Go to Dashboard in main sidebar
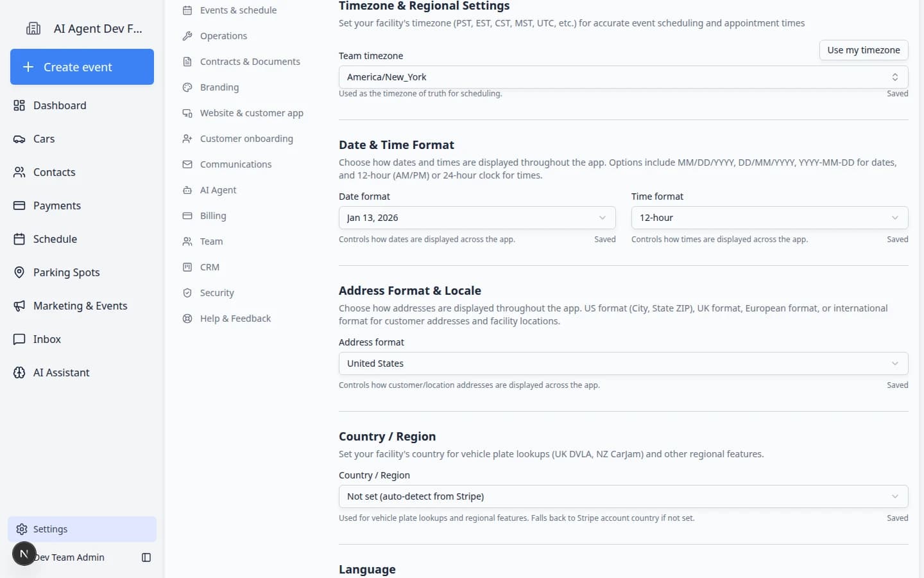The width and height of the screenshot is (924, 578). point(82,105)
